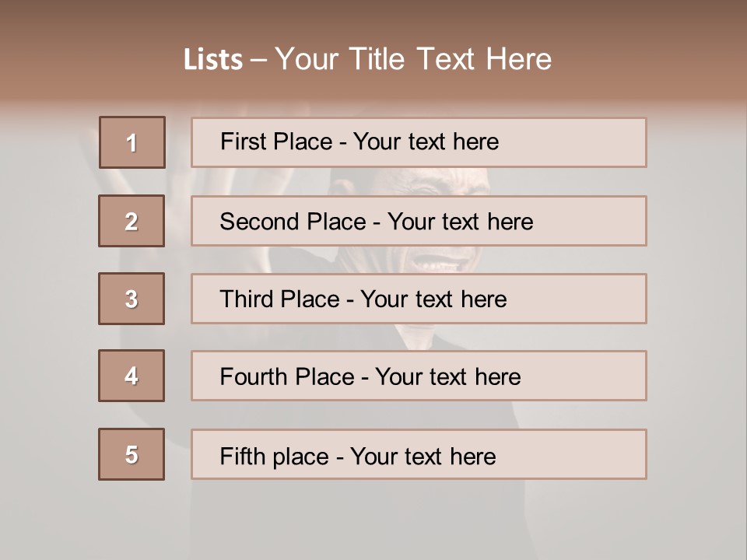Select the 'Your Title Text Here' title text
747x560 pixels.
(413, 60)
